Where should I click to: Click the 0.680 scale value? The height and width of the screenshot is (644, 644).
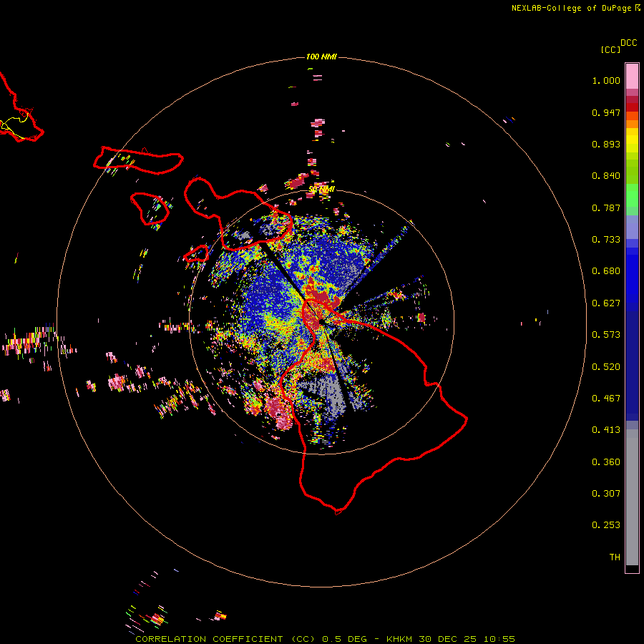tap(606, 271)
